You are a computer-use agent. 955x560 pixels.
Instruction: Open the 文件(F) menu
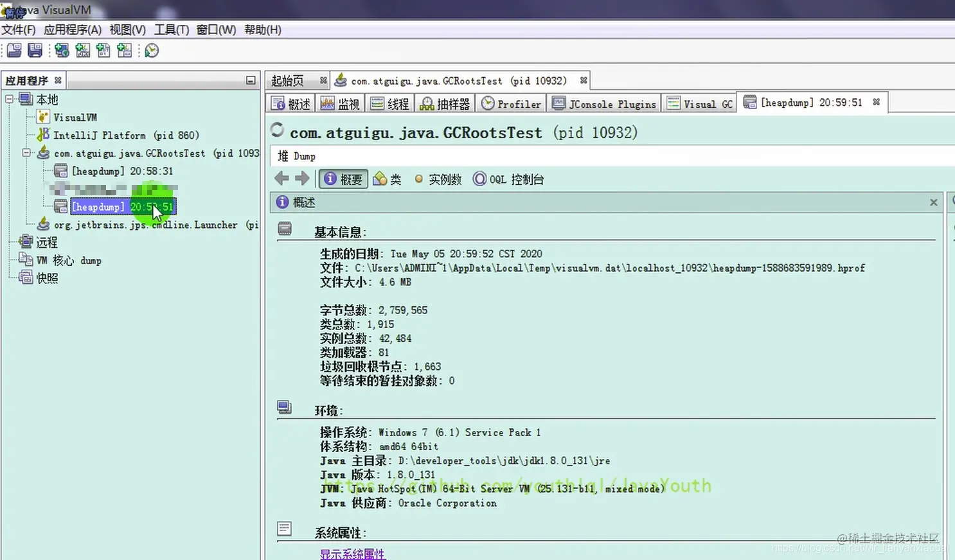click(x=19, y=30)
